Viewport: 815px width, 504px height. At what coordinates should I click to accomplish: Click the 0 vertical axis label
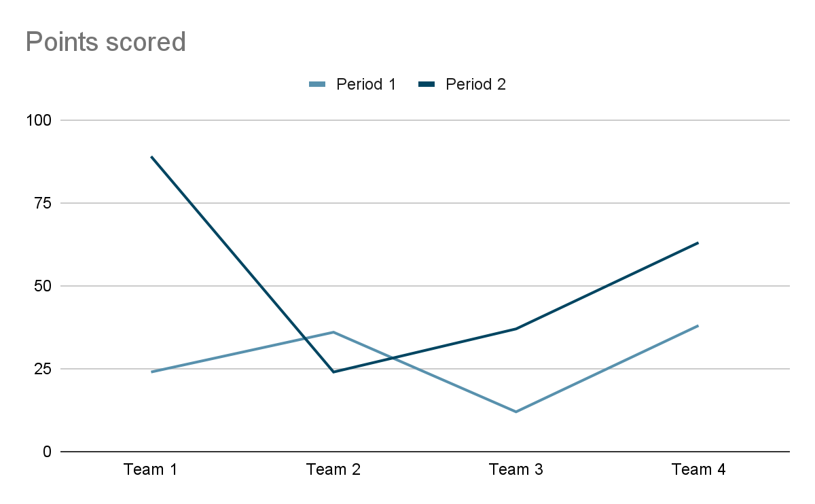(x=47, y=452)
